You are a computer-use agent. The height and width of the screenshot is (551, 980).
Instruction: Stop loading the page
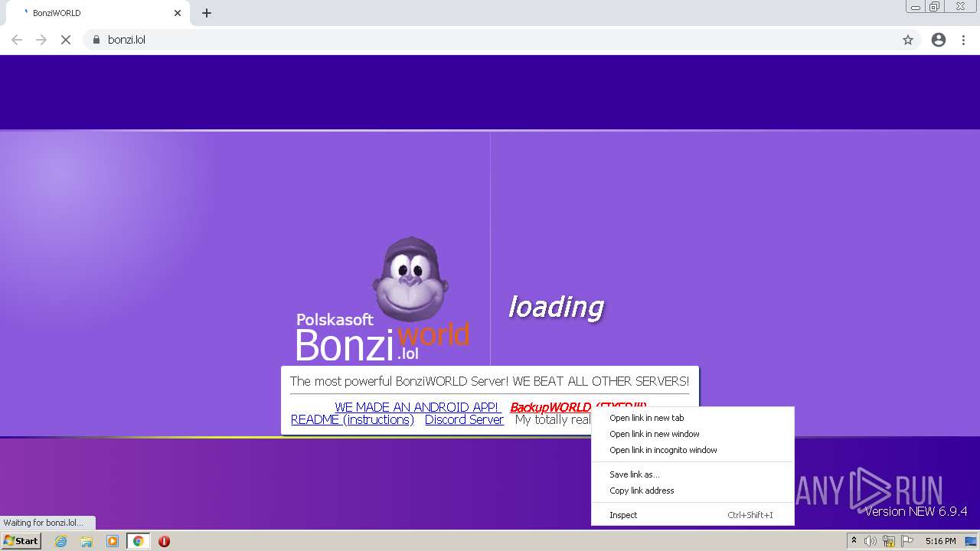pos(66,40)
